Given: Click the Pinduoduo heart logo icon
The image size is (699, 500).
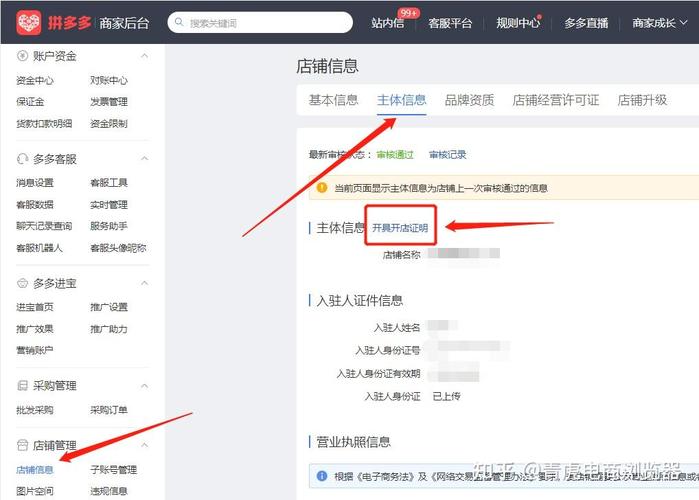Looking at the screenshot, I should point(29,22).
